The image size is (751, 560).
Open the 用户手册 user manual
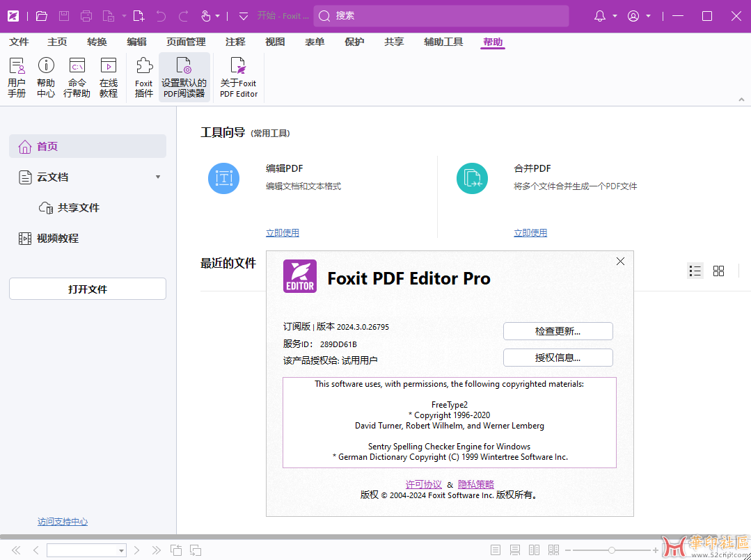[x=17, y=77]
